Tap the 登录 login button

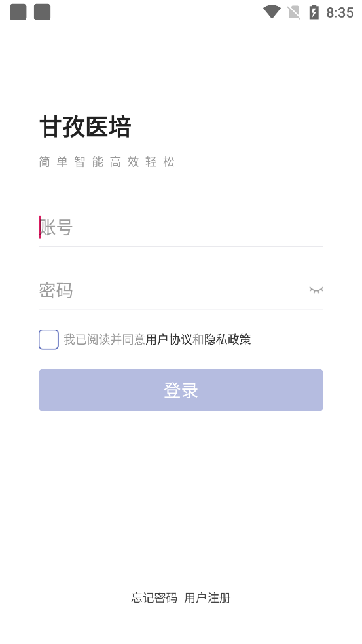[181, 390]
